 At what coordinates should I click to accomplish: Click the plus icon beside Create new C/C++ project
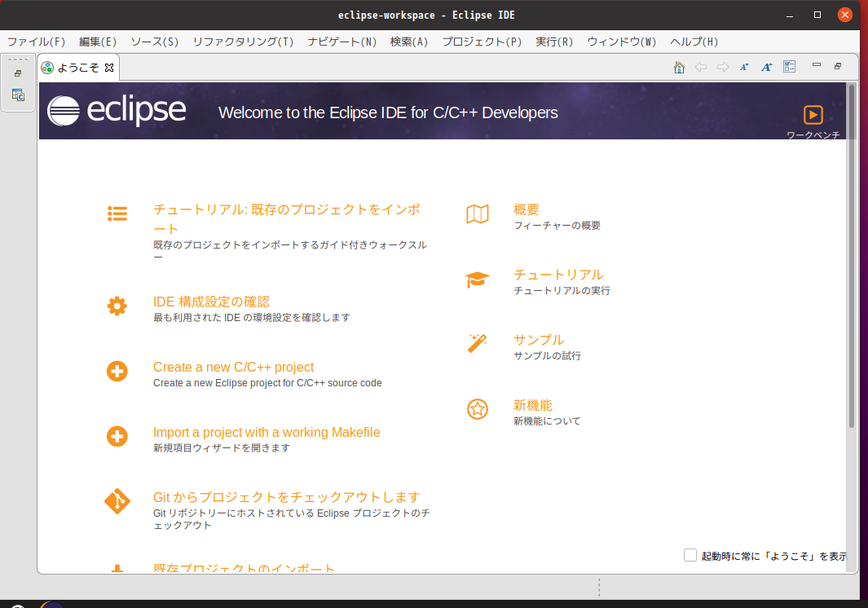117,371
